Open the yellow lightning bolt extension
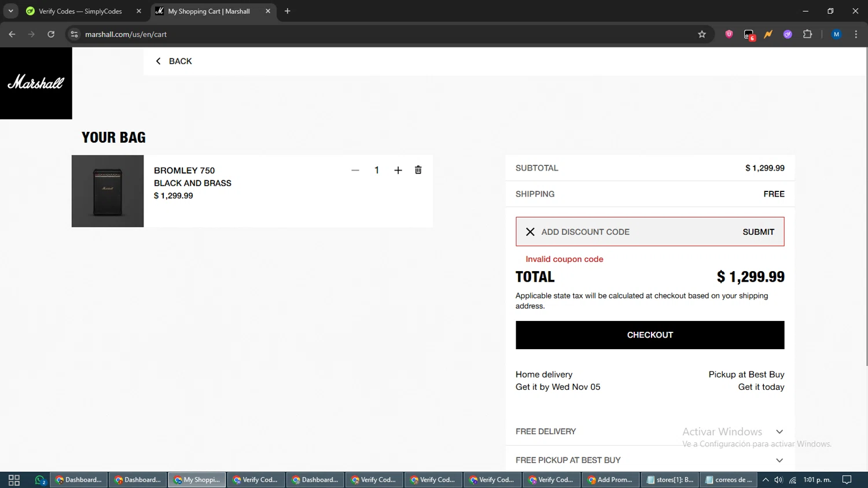Image resolution: width=868 pixels, height=488 pixels. pos(768,34)
